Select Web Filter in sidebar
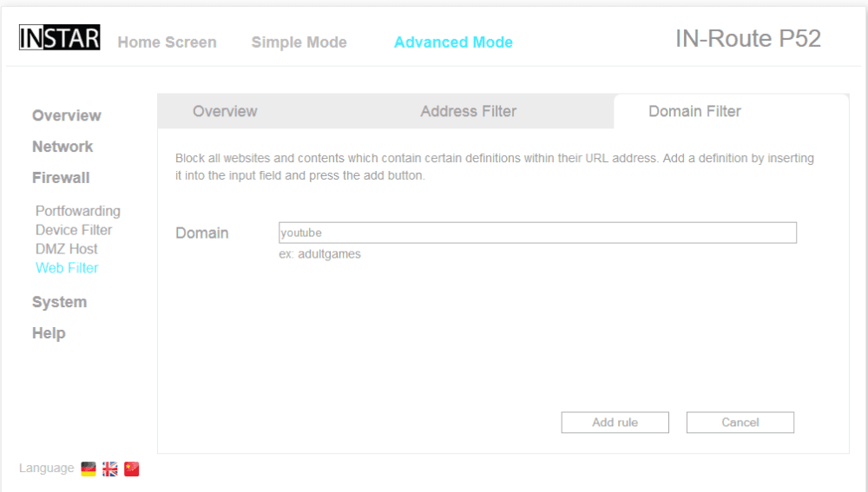 [67, 268]
